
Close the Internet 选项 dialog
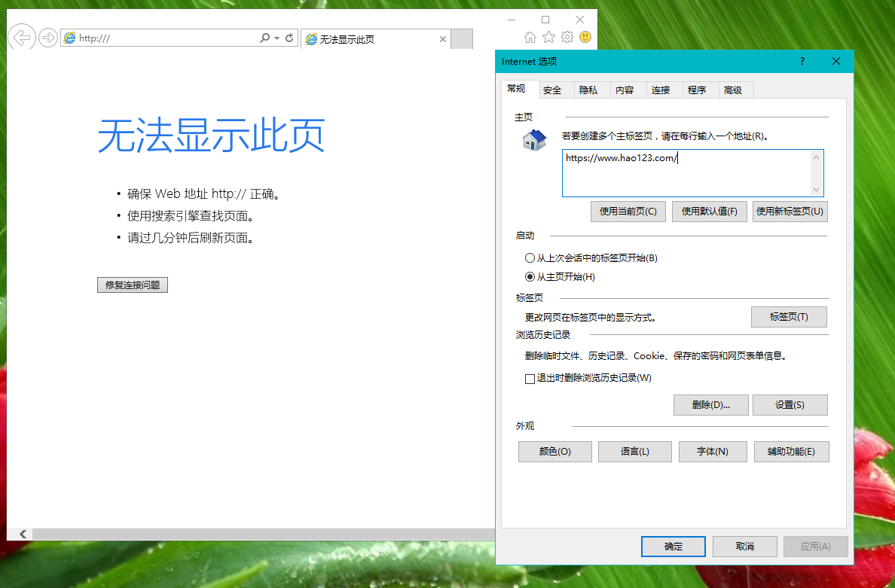pyautogui.click(x=836, y=61)
